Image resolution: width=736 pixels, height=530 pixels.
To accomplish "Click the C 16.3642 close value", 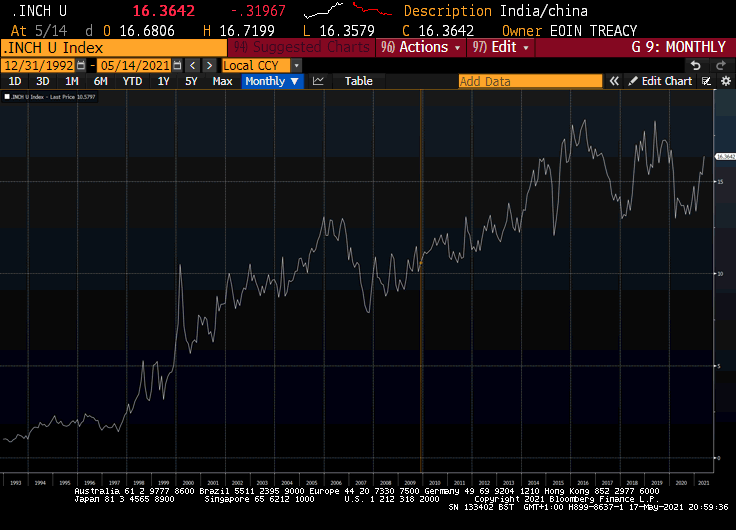I will (x=438, y=31).
